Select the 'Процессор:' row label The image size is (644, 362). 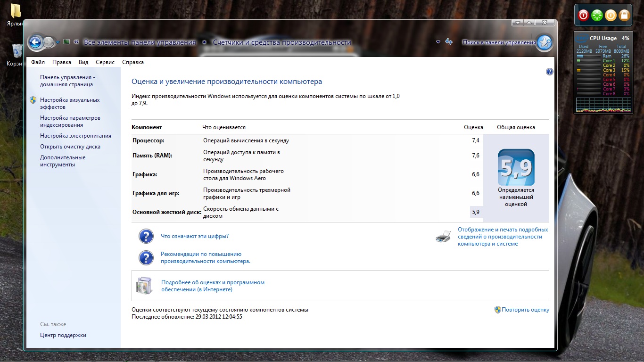coord(149,140)
